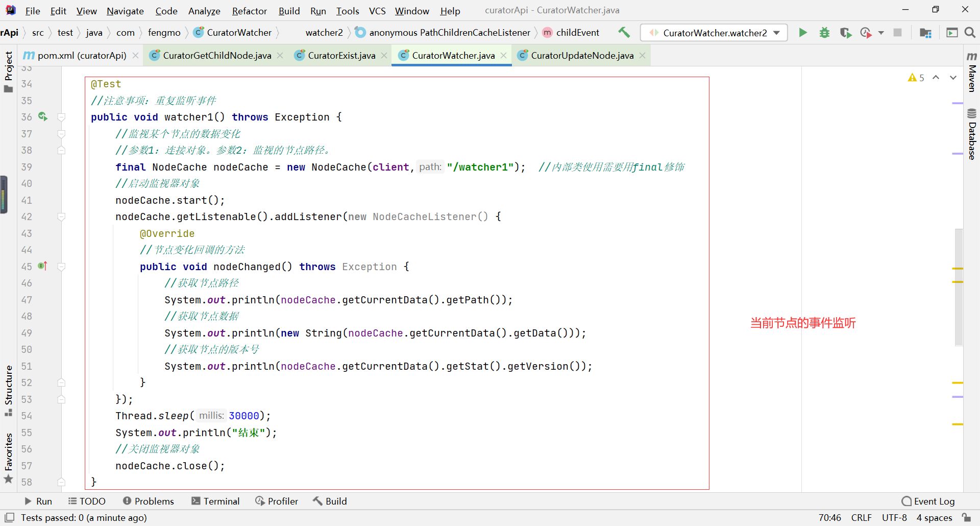
Task: Open the TODO tool window
Action: [87, 501]
